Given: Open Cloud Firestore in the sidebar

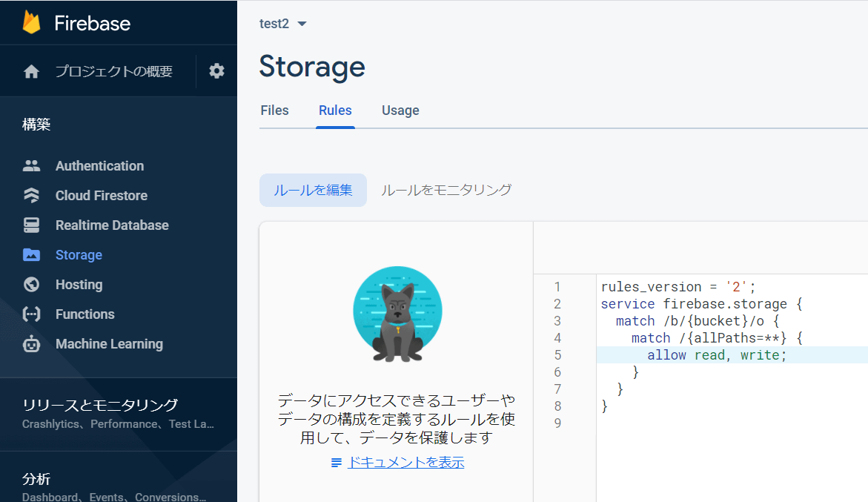Looking at the screenshot, I should click(x=102, y=195).
